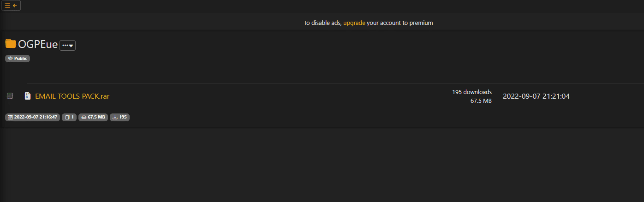This screenshot has height=202, width=644.
Task: Click the orange folder icon beside OGPEue
Action: [x=11, y=44]
